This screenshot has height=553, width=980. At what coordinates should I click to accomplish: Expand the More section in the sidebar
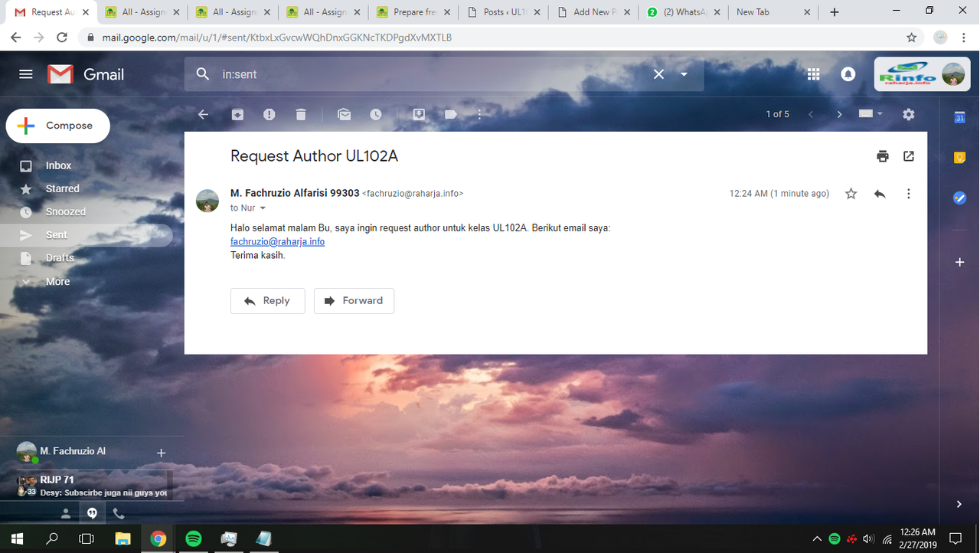click(57, 281)
